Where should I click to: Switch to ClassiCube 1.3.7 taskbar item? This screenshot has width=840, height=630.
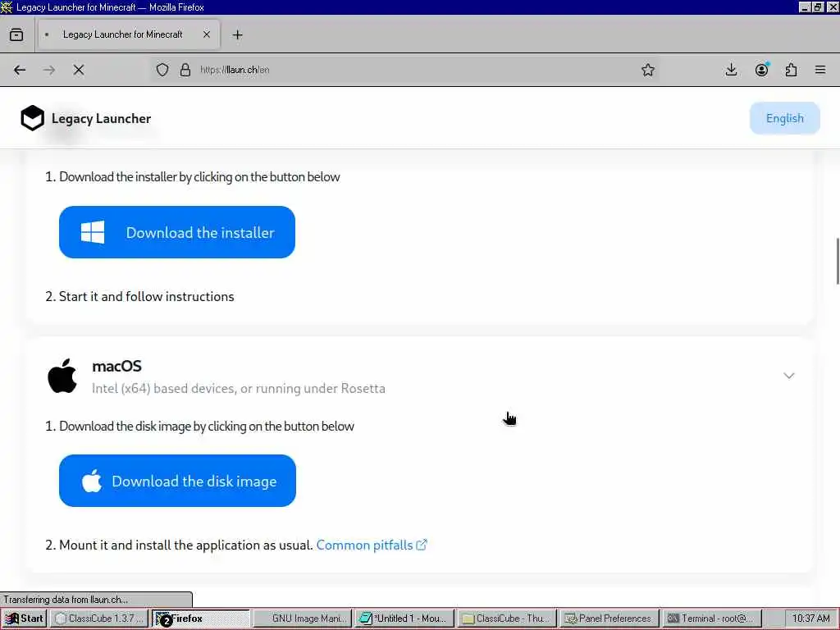[100, 619]
